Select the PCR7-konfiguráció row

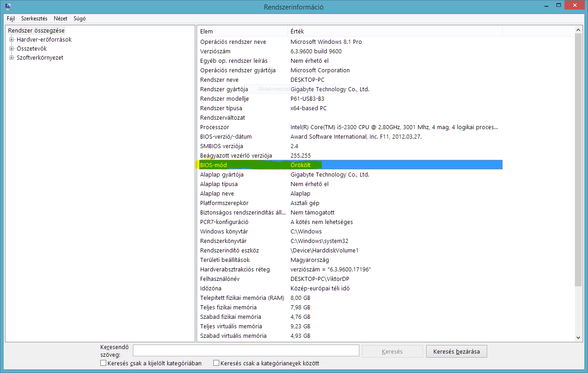coord(350,222)
